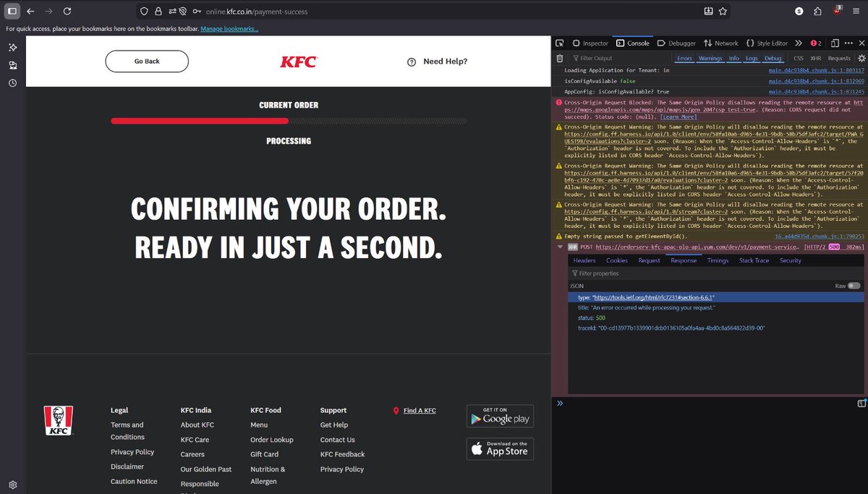Click the Find A KFC location pin icon
This screenshot has width=868, height=494.
(397, 409)
